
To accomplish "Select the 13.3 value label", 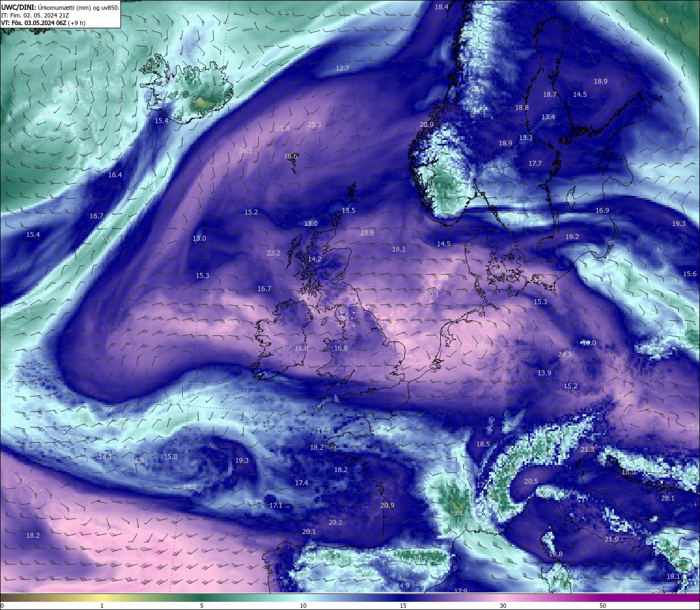I will [526, 138].
